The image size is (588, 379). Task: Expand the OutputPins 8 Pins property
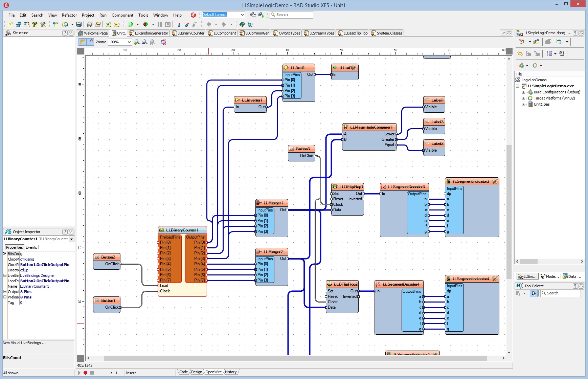(5, 292)
